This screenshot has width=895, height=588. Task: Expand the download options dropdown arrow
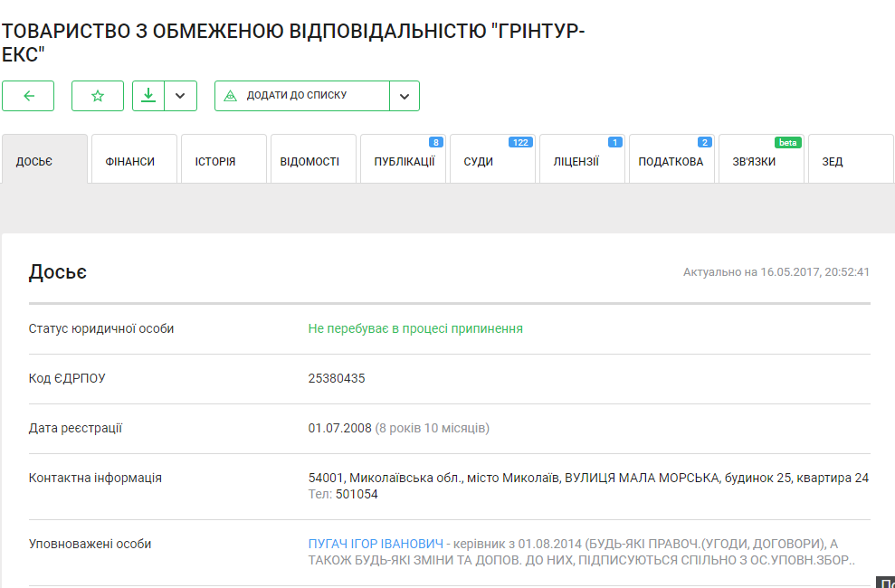tap(180, 96)
